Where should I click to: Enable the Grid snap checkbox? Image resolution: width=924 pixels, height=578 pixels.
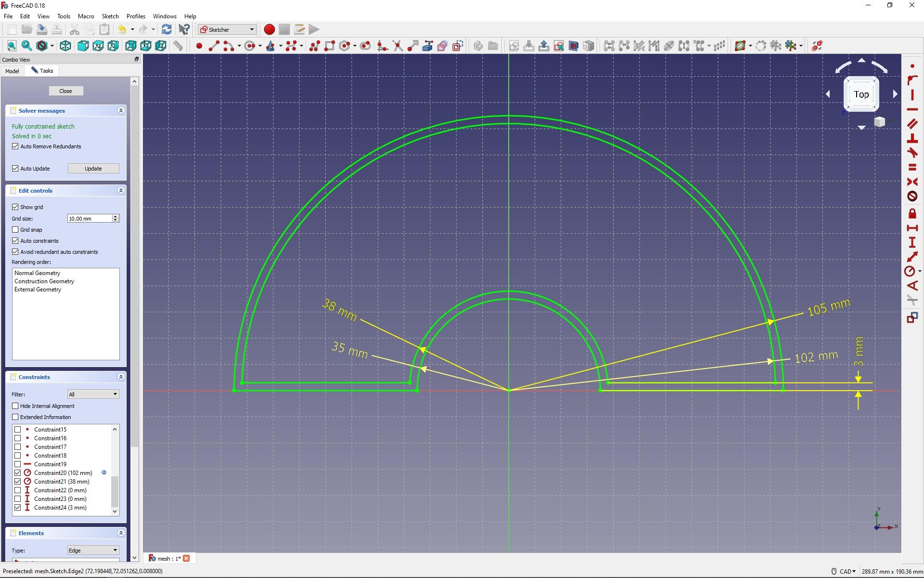[x=15, y=230]
